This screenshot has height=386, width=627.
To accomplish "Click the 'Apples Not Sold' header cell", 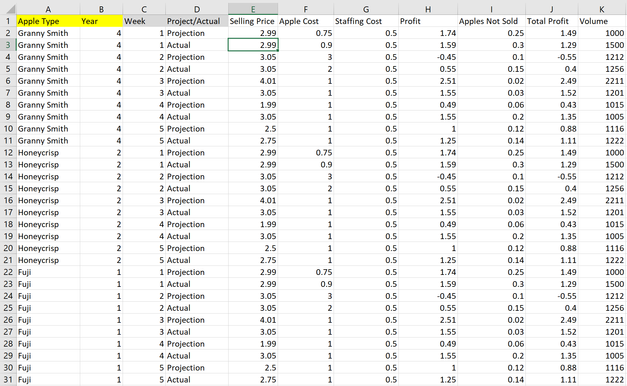I will pos(491,21).
